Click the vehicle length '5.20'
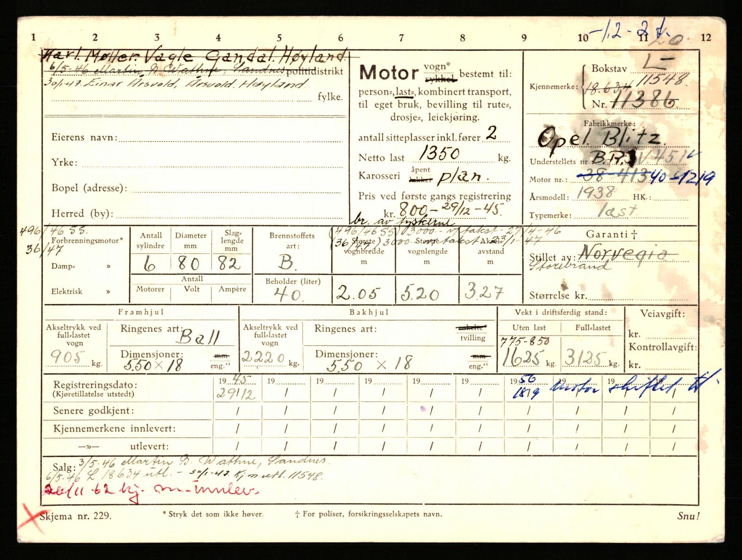Screen dimensions: 742x560 (420, 293)
